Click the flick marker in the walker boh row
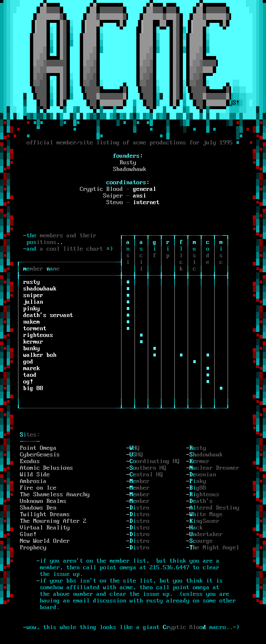266x644 pixels. [181, 355]
